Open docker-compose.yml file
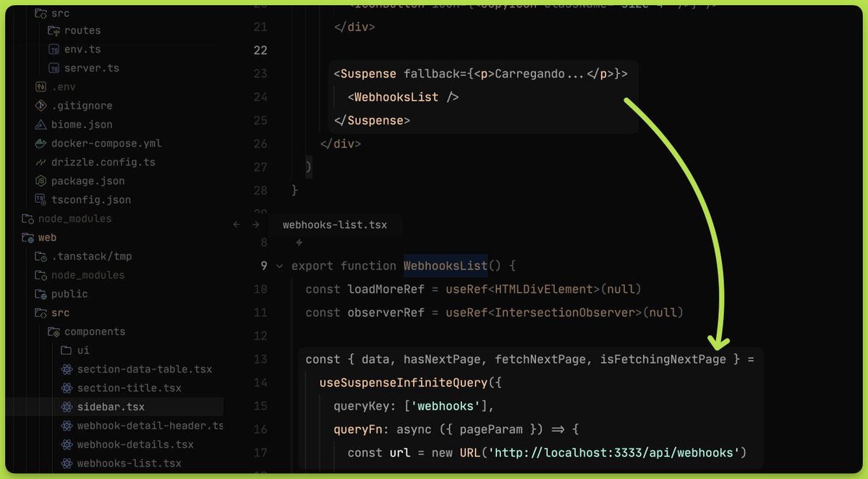 (x=106, y=143)
